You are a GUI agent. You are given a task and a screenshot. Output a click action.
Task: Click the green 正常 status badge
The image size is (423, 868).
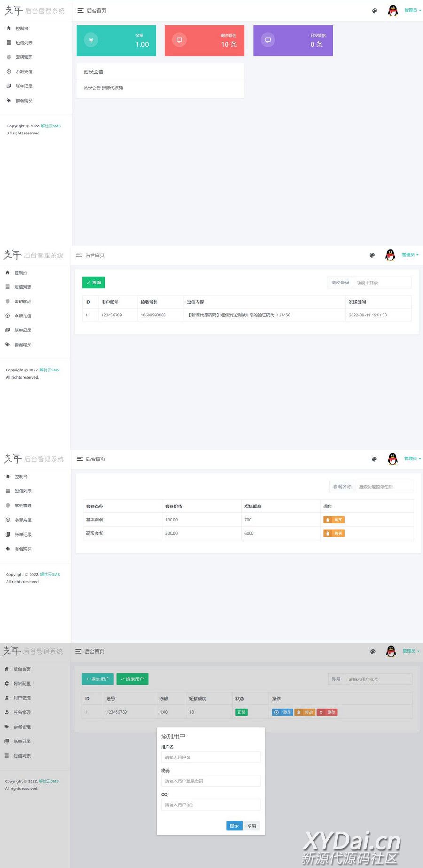[241, 712]
